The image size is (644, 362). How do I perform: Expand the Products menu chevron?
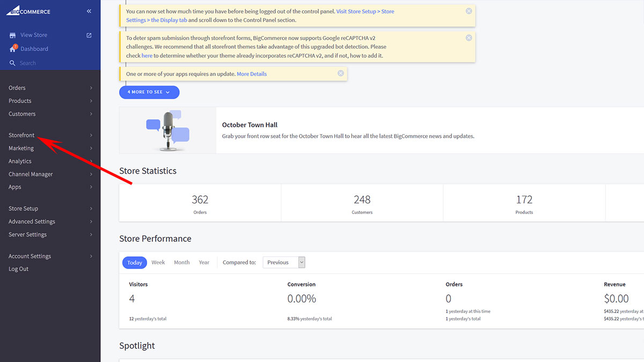point(91,101)
